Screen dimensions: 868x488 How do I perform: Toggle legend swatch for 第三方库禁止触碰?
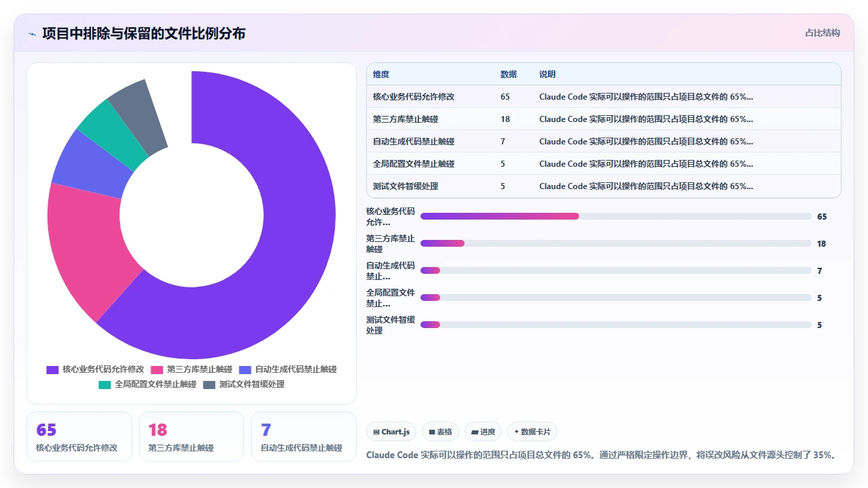pos(157,369)
